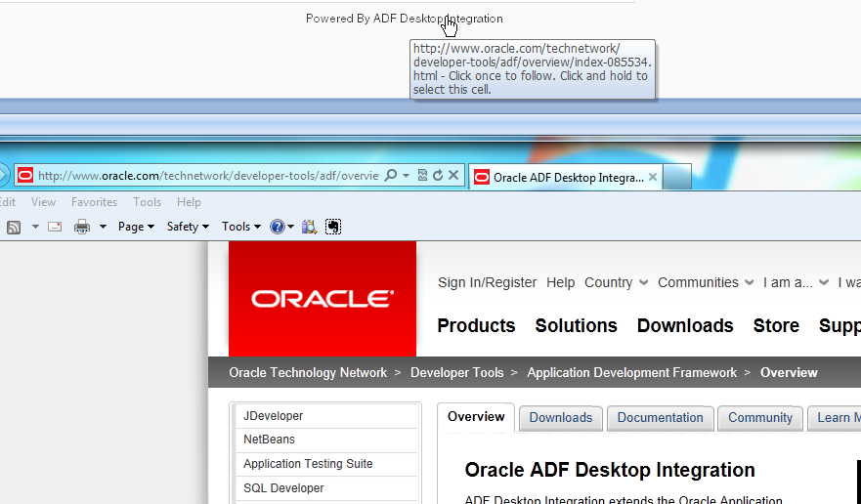Click inside the browser address bar URL

click(208, 176)
